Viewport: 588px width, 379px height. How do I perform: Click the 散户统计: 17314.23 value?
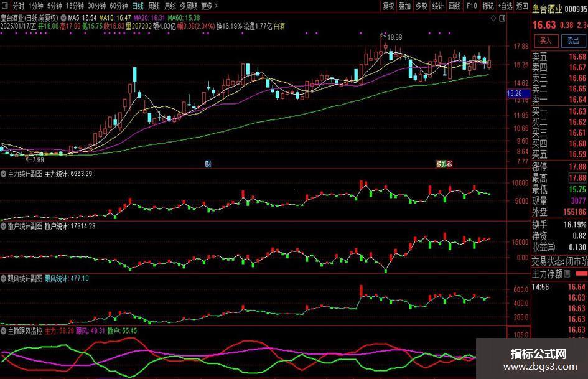click(70, 227)
